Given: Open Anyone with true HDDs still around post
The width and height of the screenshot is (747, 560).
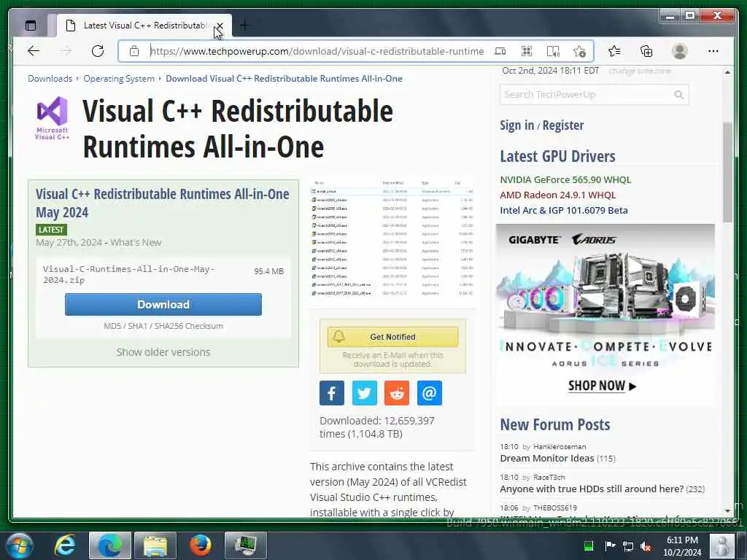Looking at the screenshot, I should (x=592, y=489).
